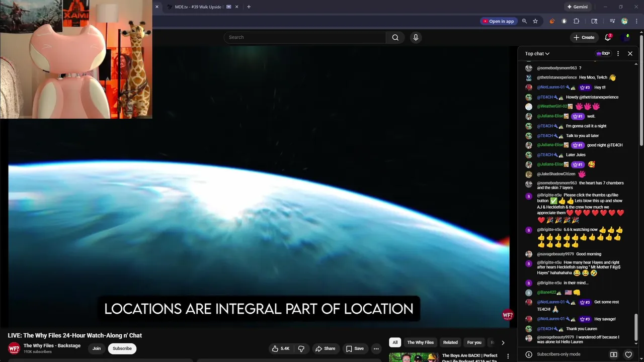This screenshot has width=644, height=362.
Task: Open live chat three-dot options
Action: pos(618,53)
